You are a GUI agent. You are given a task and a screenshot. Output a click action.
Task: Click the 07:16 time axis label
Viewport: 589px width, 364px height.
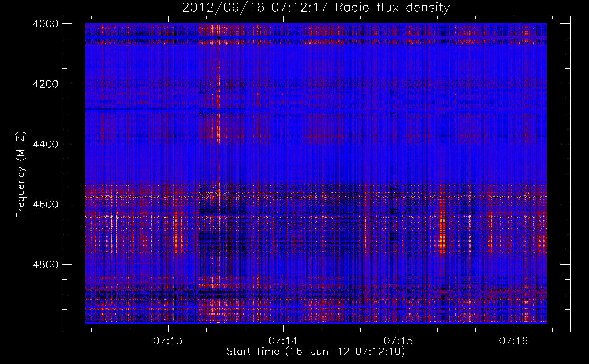coord(514,341)
